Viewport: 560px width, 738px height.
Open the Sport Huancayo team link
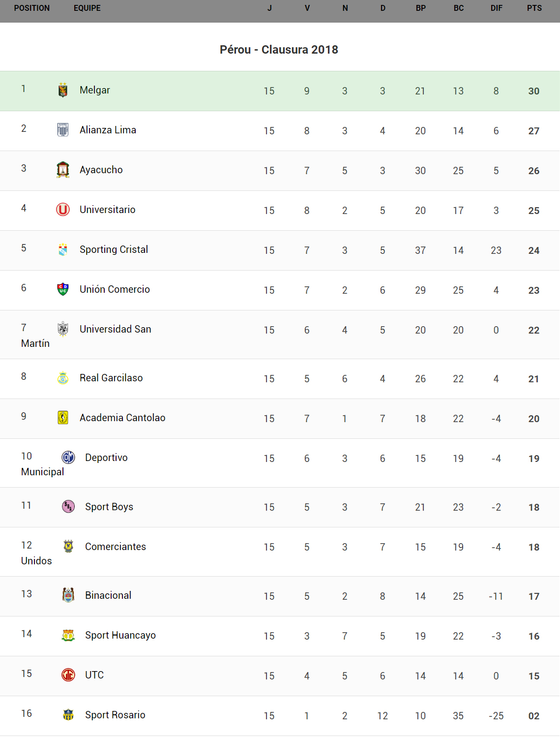[120, 635]
